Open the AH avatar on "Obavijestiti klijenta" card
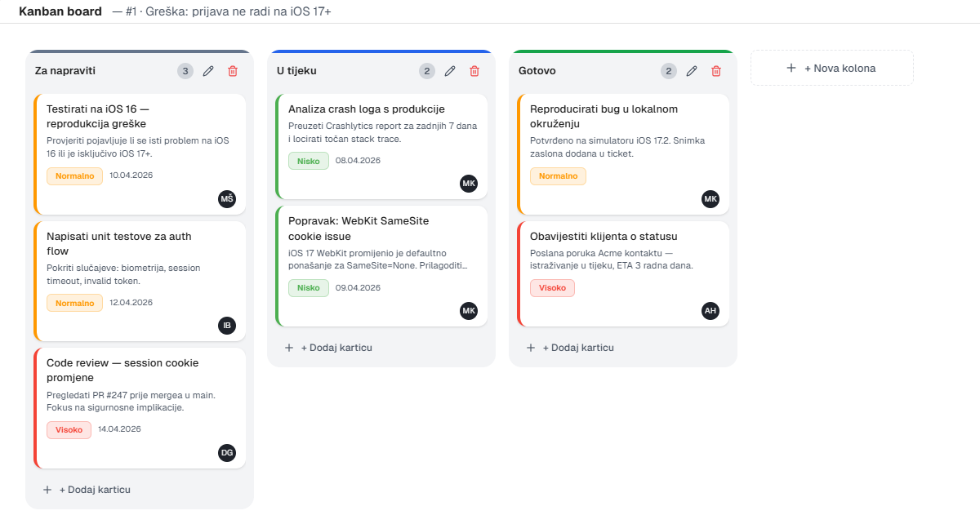This screenshot has width=980, height=524. tap(710, 310)
